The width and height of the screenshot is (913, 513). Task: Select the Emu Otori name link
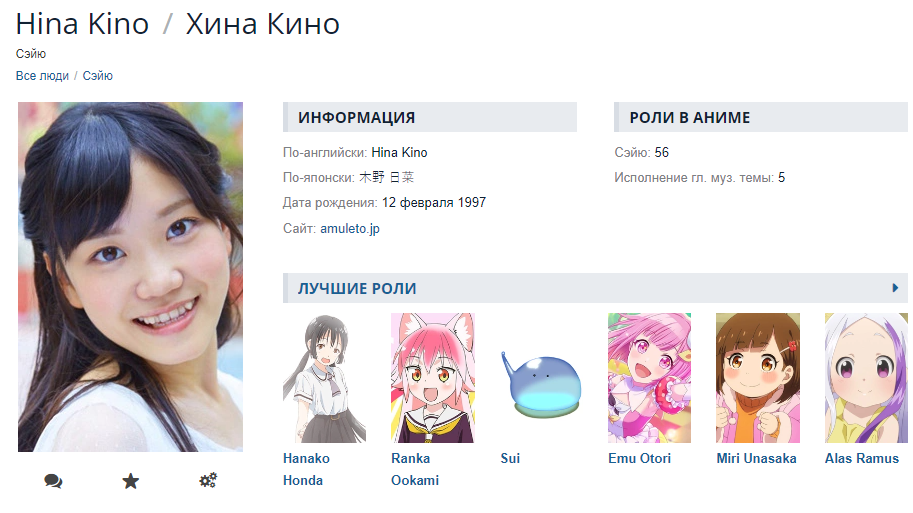(x=639, y=458)
